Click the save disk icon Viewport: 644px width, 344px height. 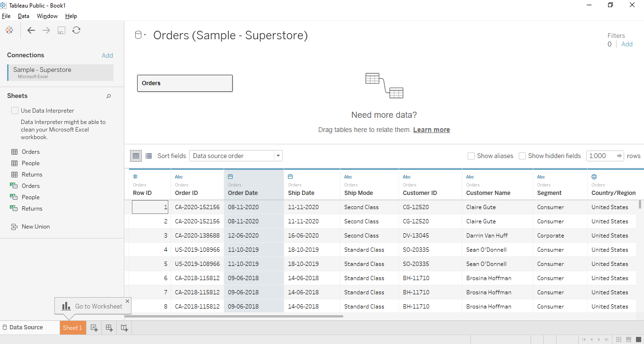(61, 30)
